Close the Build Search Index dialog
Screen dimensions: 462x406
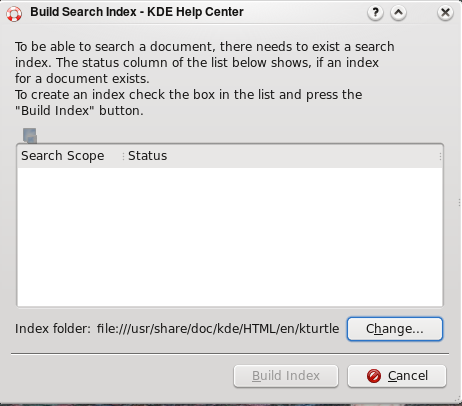coord(445,13)
